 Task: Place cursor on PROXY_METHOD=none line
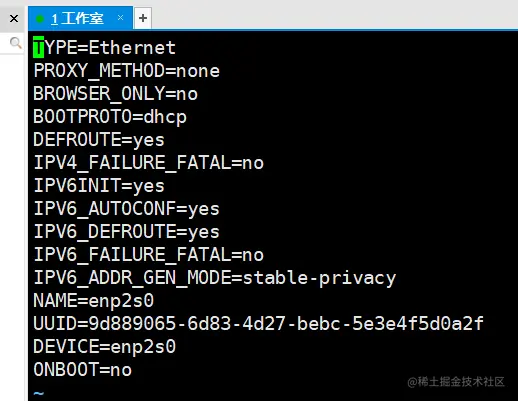pos(127,71)
